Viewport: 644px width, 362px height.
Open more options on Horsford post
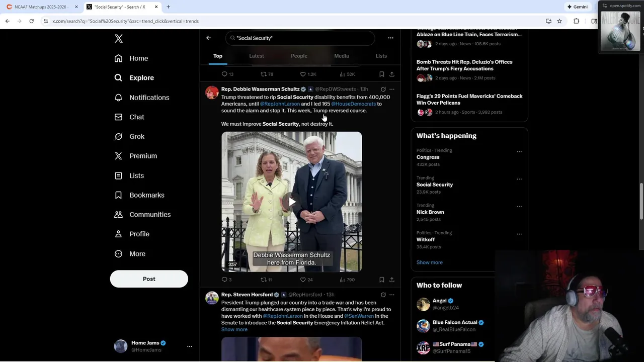click(x=392, y=295)
